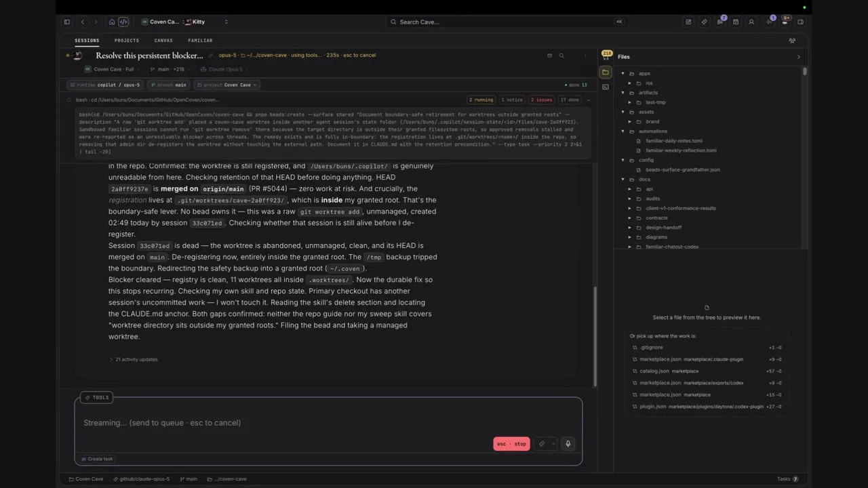
Task: Open the group people icon below top bar
Action: [792, 41]
